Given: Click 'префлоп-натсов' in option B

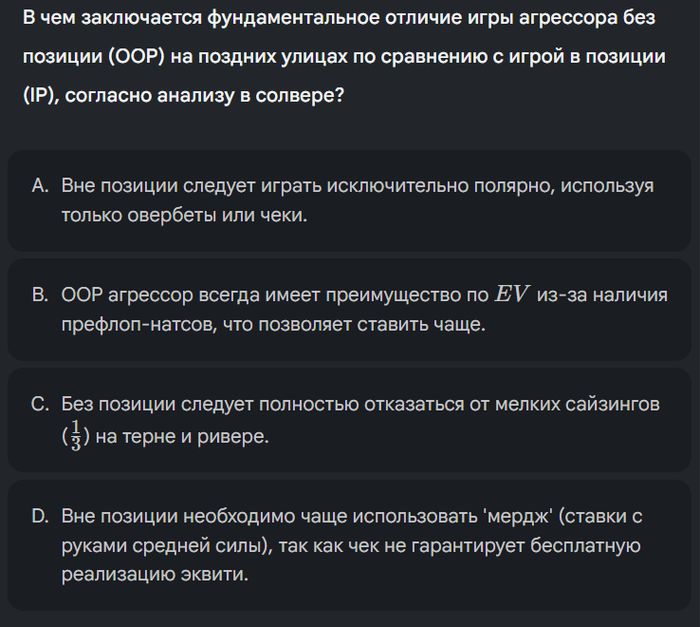Looking at the screenshot, I should coord(139,325).
